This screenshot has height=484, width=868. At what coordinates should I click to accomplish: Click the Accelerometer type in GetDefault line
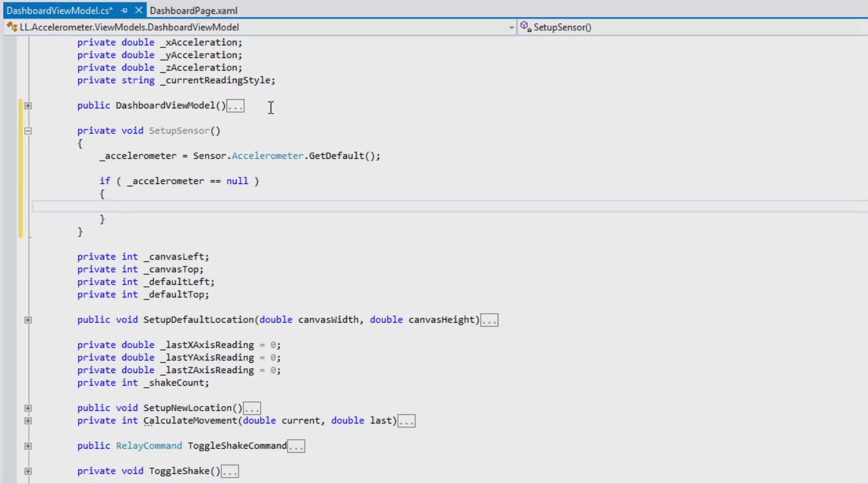(x=267, y=156)
